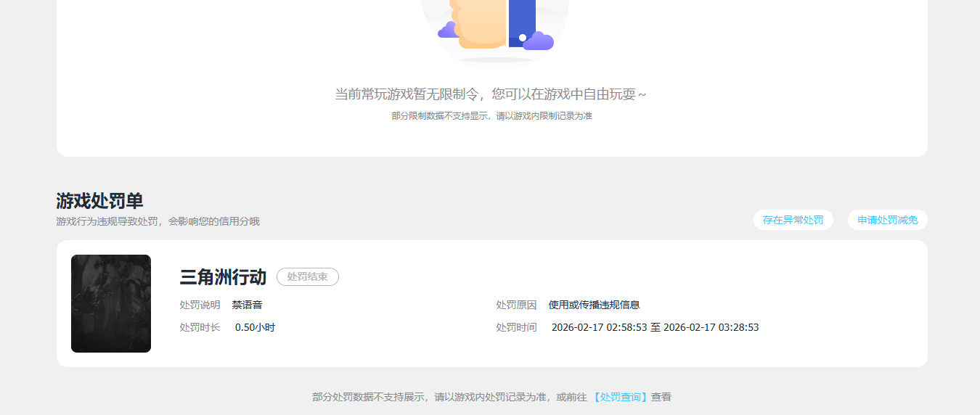Click the 处罚时长 label
This screenshot has width=980, height=415.
200,327
